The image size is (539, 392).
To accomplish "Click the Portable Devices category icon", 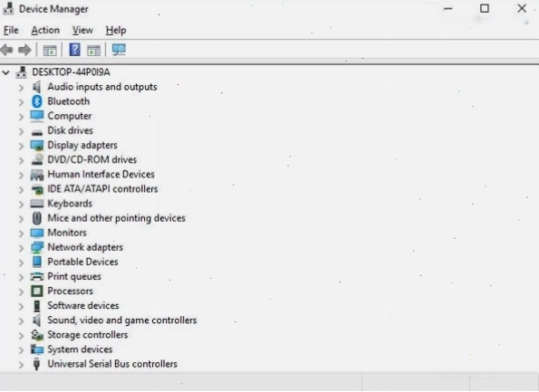I will tap(37, 262).
